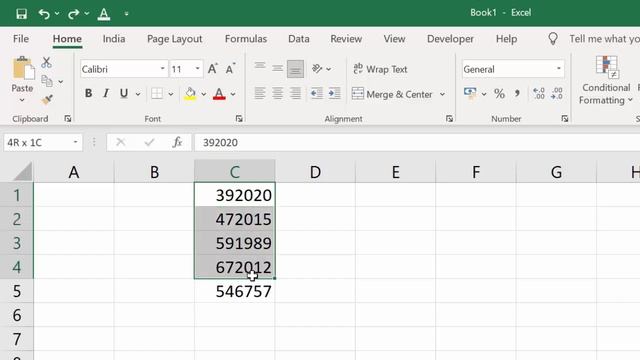Apply Percent style

tap(499, 94)
